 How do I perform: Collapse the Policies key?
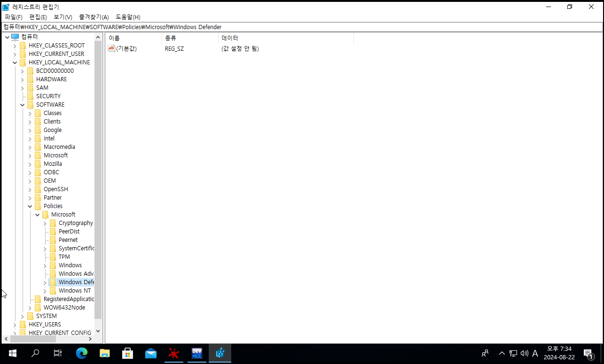tap(30, 206)
